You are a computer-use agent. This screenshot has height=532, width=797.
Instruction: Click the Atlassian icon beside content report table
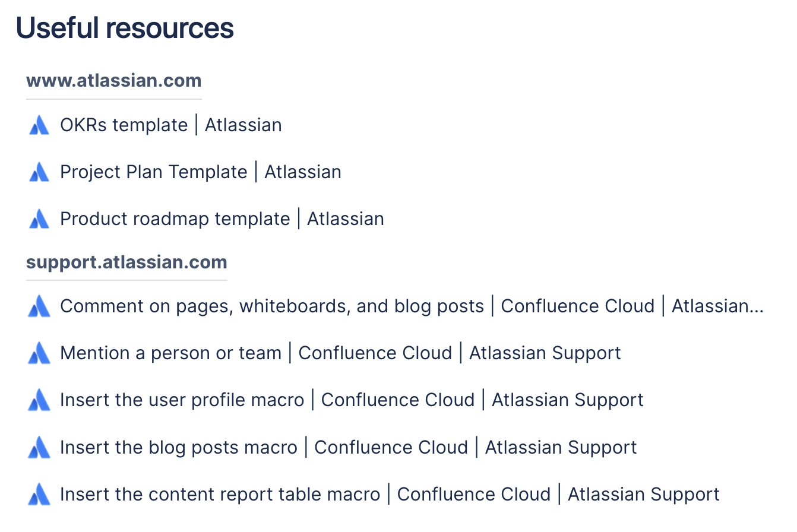click(39, 494)
